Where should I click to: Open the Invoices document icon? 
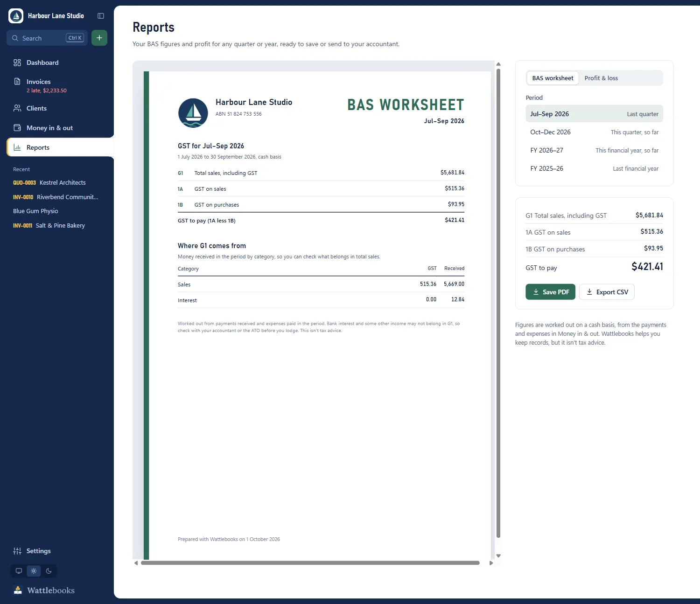click(17, 82)
